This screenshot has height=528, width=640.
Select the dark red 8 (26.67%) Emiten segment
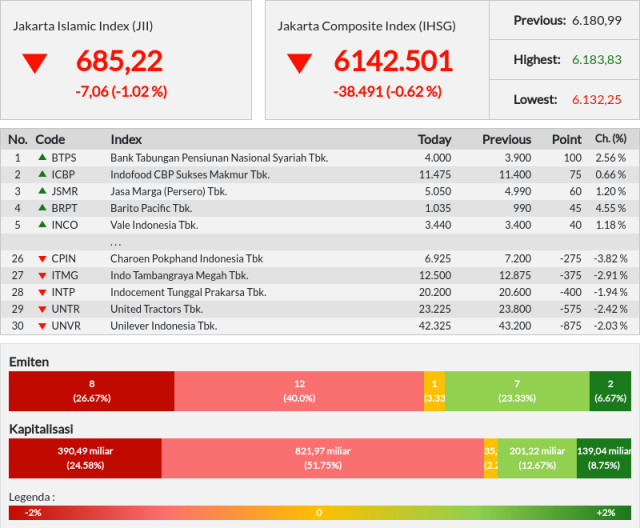pos(91,391)
